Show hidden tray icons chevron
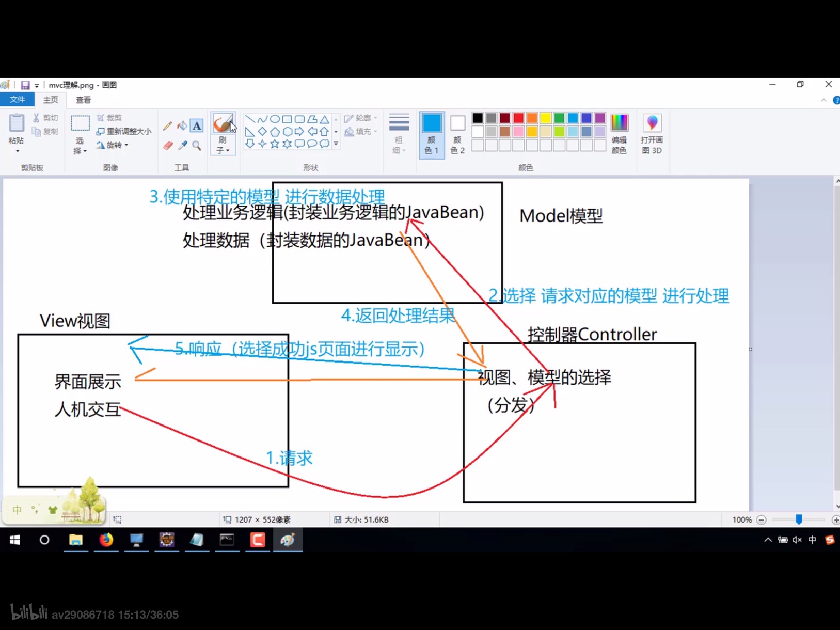Screen dimensions: 840x630 [768, 540]
